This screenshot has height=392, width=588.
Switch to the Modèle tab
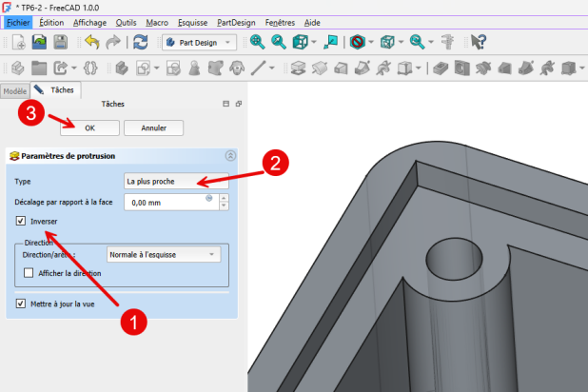pyautogui.click(x=14, y=90)
